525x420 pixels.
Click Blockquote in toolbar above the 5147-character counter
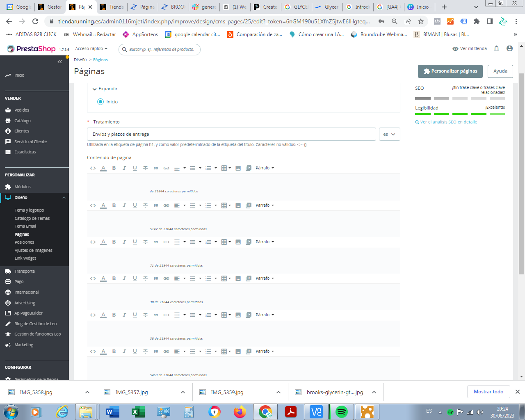156,205
